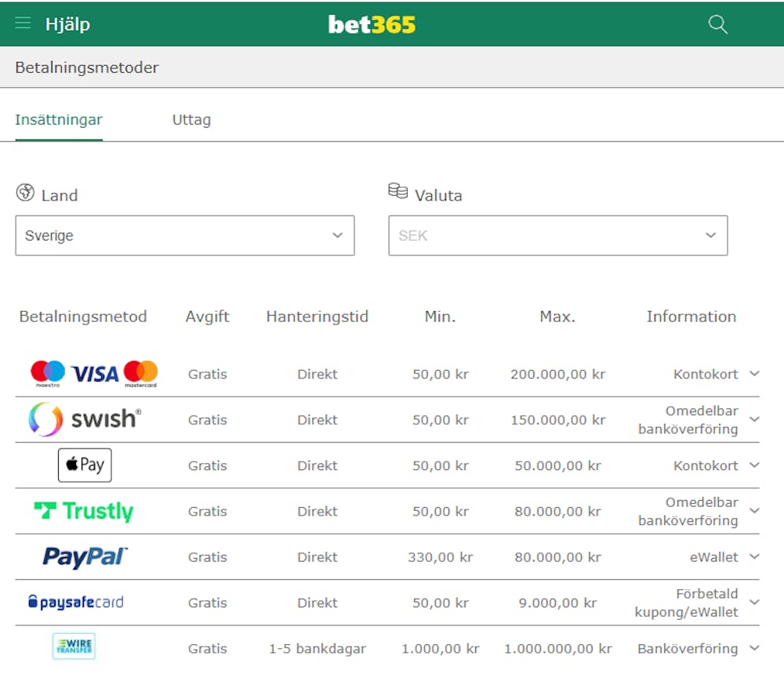Click the 200.000,00 kr max value
This screenshot has height=699, width=784.
558,375
